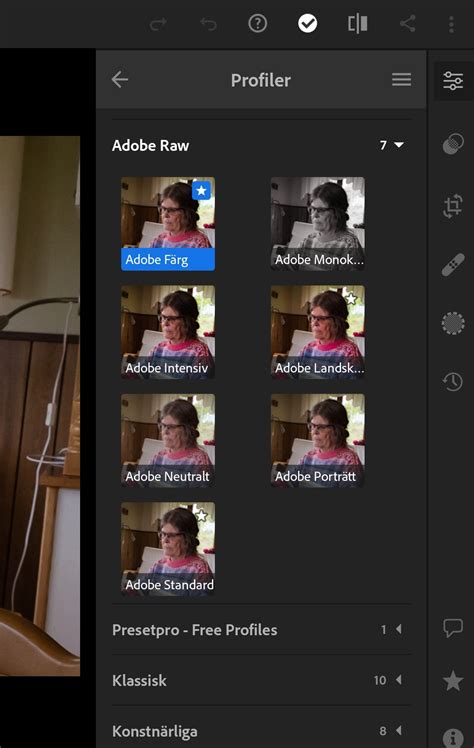Toggle favorite star on Adobe Färg
This screenshot has height=748, width=474.
[x=201, y=191]
